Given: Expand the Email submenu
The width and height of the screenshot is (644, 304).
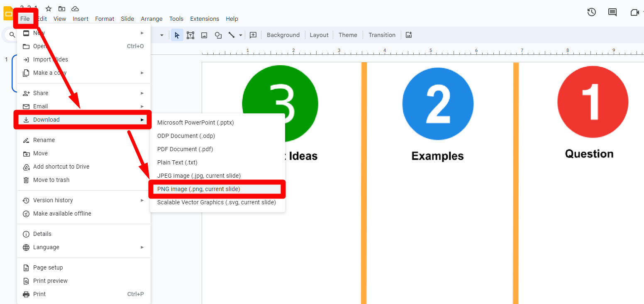Looking at the screenshot, I should [84, 106].
